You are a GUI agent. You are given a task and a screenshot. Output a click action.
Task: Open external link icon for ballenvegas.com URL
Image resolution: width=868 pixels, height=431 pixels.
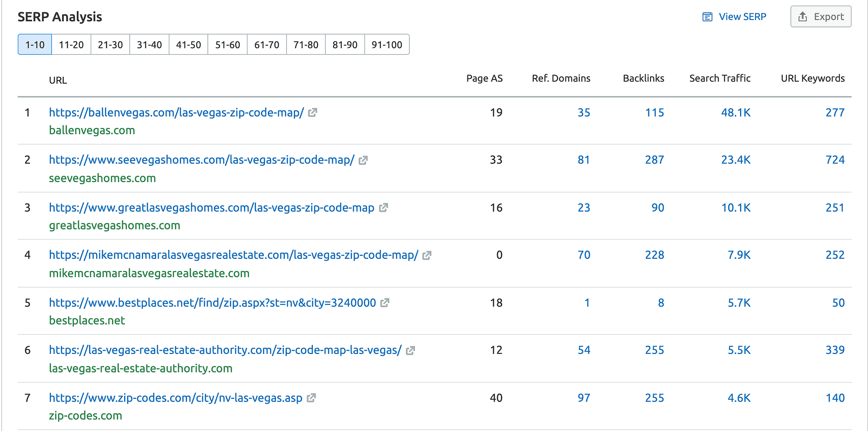click(x=312, y=113)
